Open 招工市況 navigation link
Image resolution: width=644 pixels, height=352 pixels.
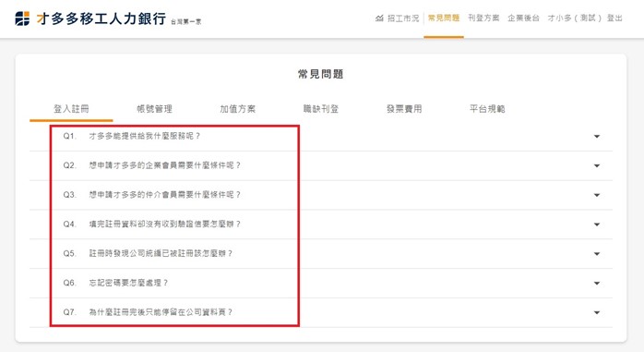(403, 18)
